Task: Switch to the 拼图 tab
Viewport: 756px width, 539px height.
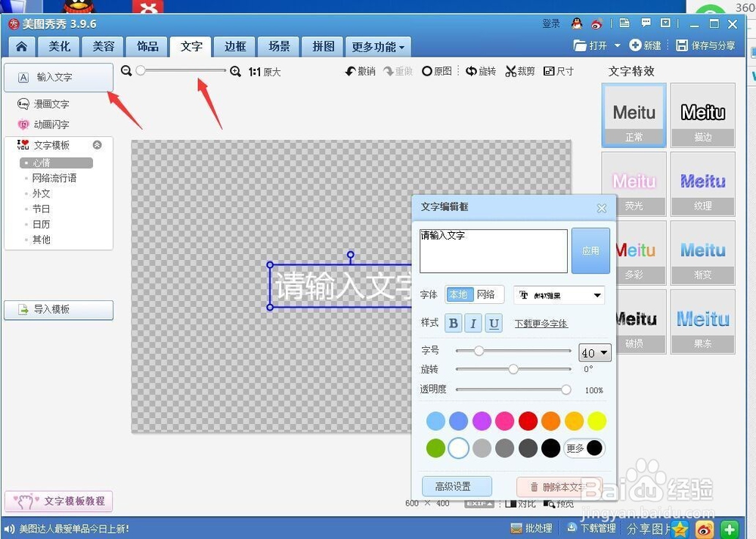Action: click(x=323, y=46)
